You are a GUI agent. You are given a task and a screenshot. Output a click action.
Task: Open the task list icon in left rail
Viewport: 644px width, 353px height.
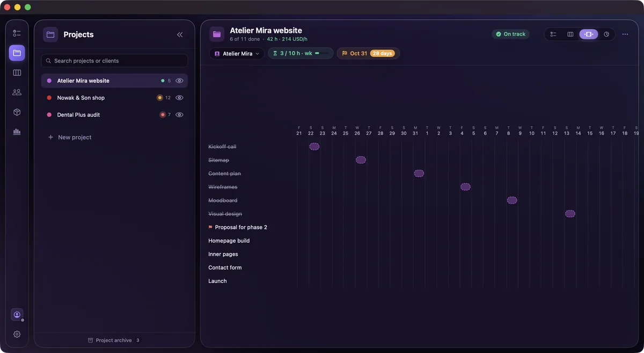pos(17,33)
